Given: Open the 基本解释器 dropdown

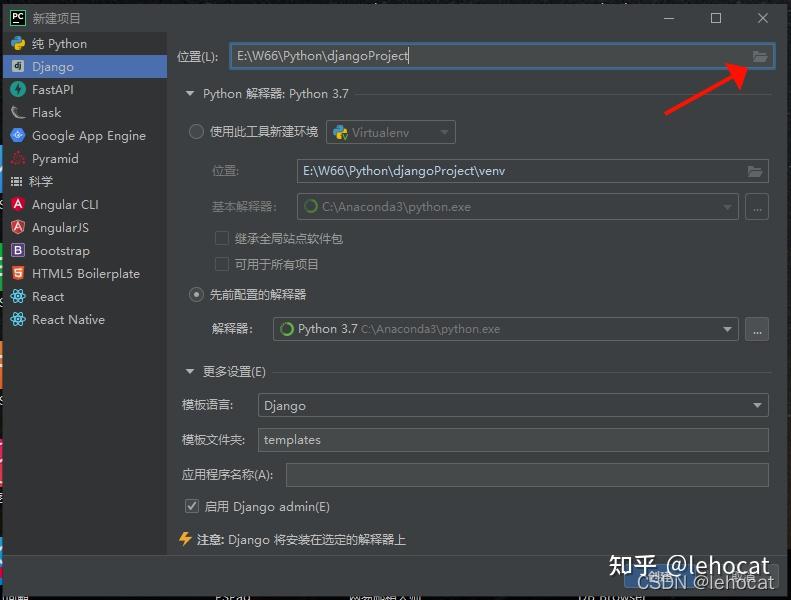Looking at the screenshot, I should click(518, 207).
